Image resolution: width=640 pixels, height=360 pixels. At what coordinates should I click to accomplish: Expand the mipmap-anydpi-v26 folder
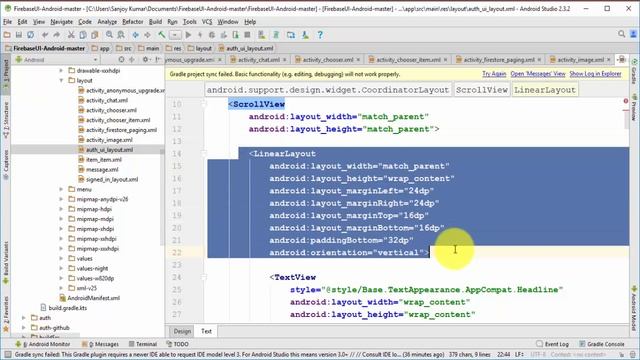pos(61,199)
